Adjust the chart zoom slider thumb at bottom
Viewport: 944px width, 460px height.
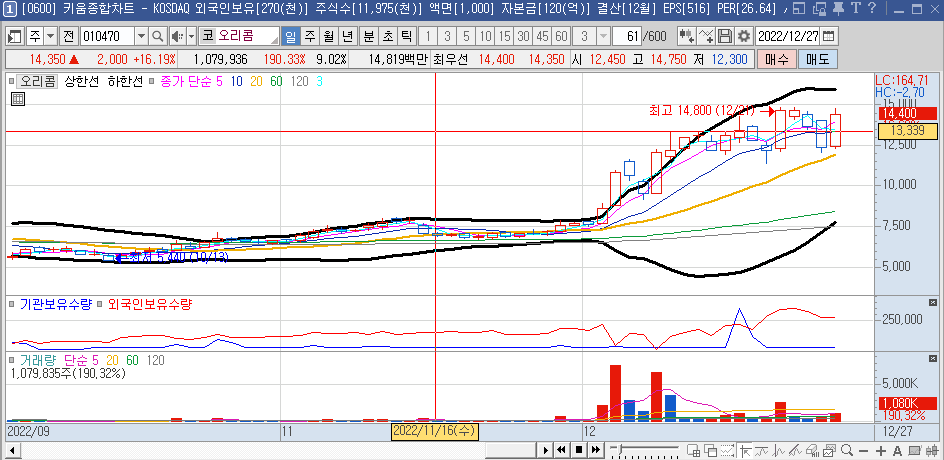click(x=620, y=449)
